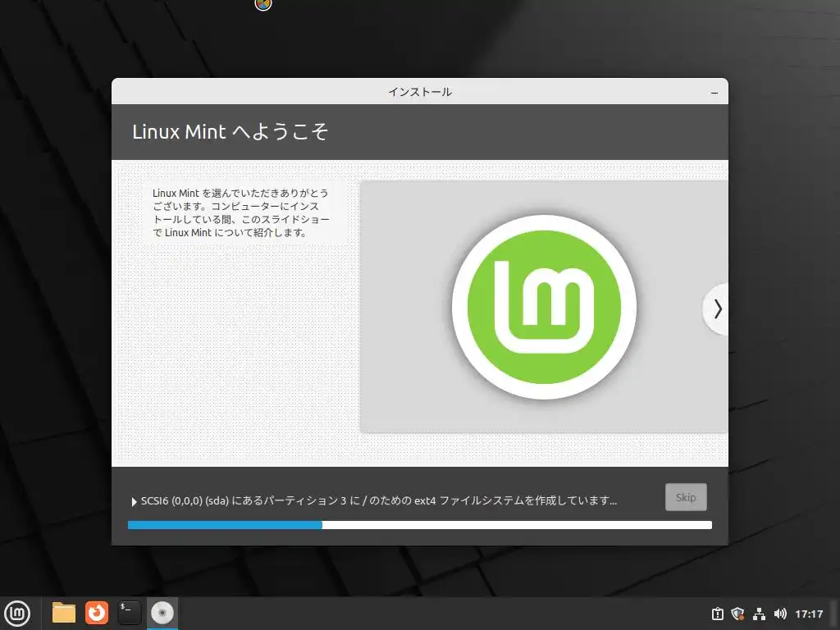The width and height of the screenshot is (840, 630).
Task: Open the Linux Mint start menu
Action: [17, 614]
